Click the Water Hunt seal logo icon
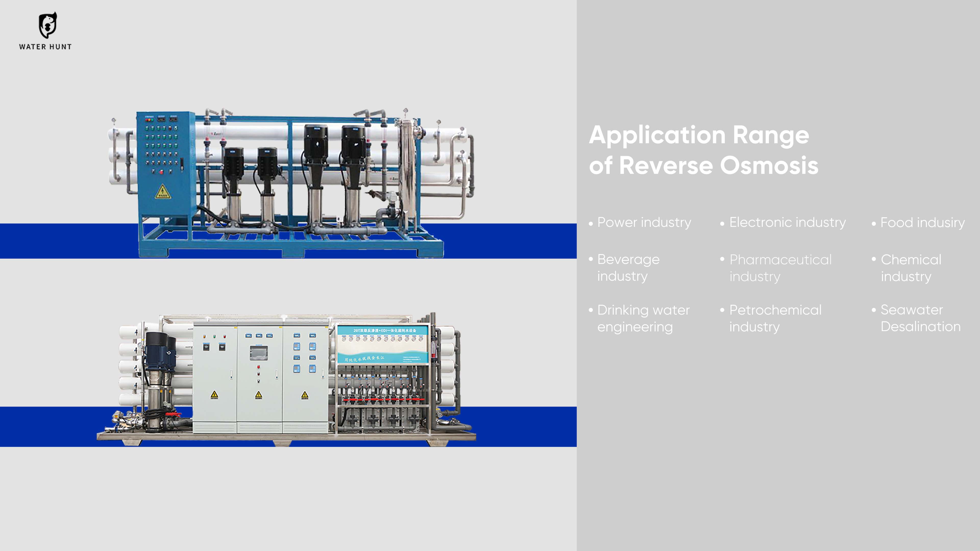 (x=47, y=25)
